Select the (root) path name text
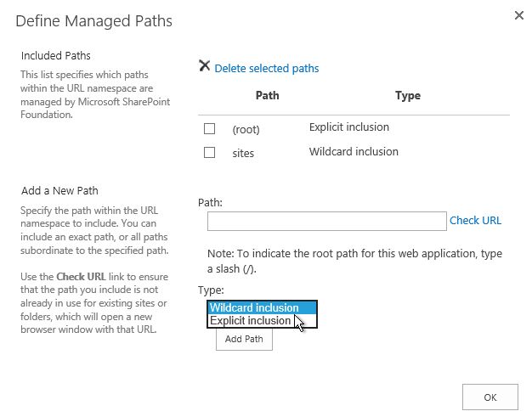 tap(246, 129)
